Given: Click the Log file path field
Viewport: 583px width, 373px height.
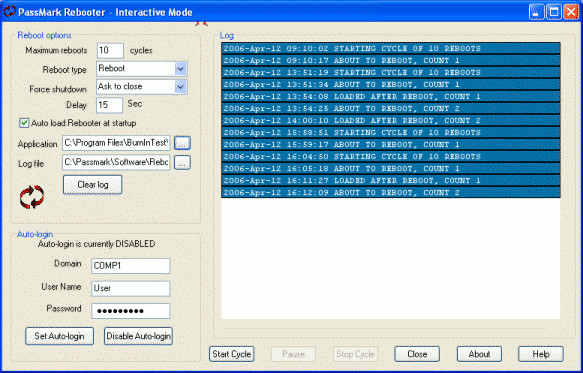Looking at the screenshot, I should [116, 163].
